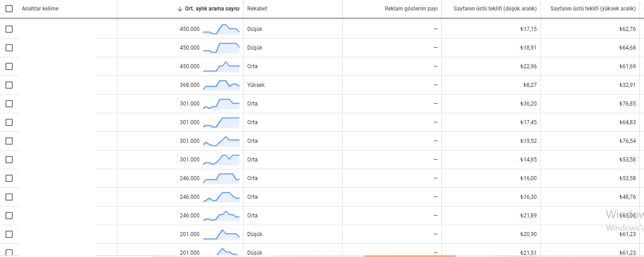Enable checkbox for the ₺21,89 bid row

pyautogui.click(x=9, y=216)
